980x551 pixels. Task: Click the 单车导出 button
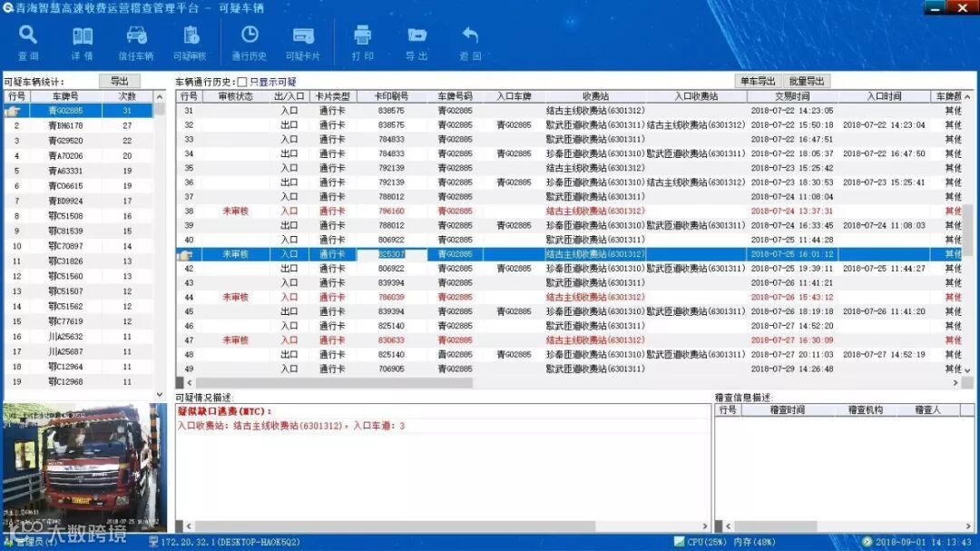coord(758,82)
